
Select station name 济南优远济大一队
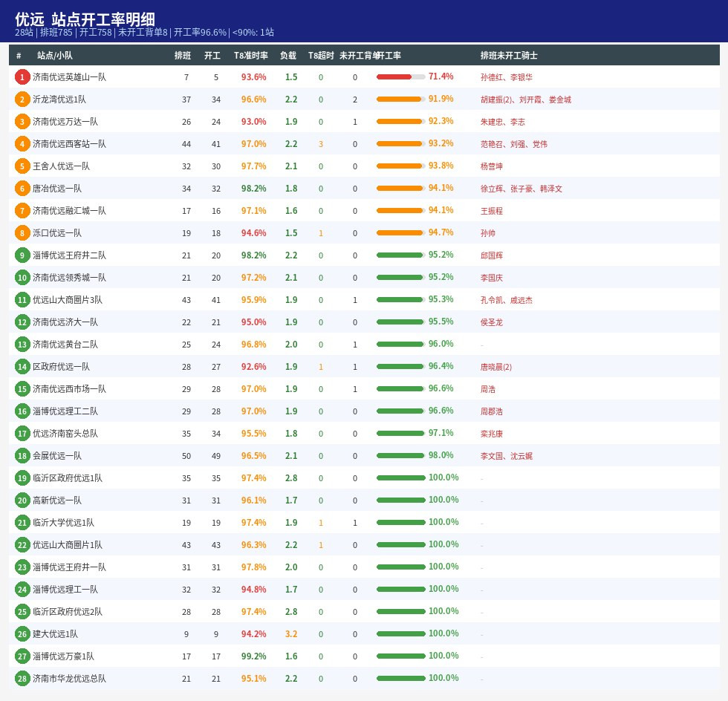pos(65,322)
